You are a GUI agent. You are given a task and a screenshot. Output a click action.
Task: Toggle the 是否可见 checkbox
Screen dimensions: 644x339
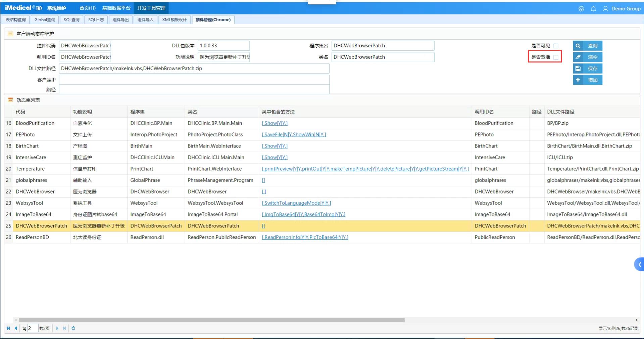[556, 46]
